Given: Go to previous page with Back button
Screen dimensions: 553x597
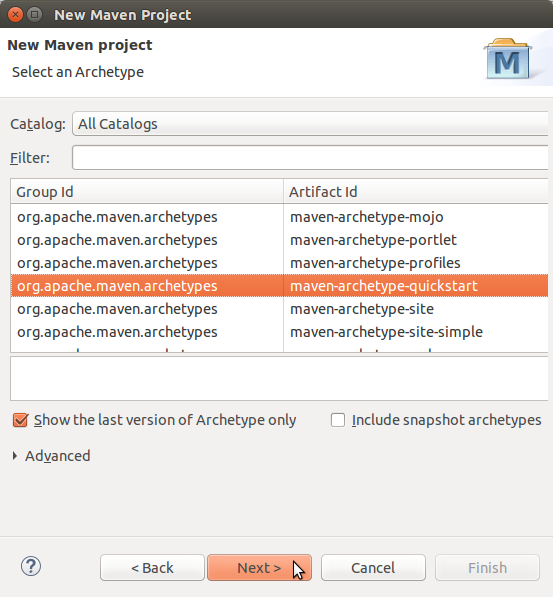Looking at the screenshot, I should point(152,568).
